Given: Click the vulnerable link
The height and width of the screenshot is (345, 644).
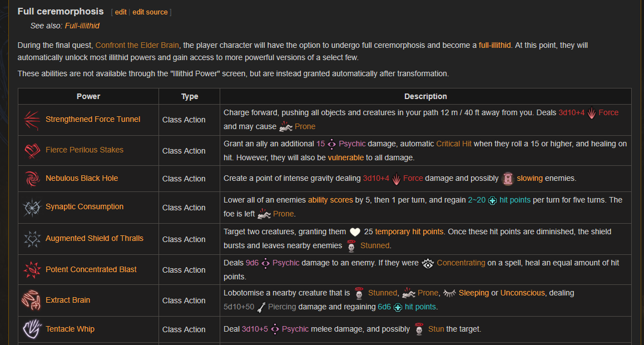Looking at the screenshot, I should (346, 157).
